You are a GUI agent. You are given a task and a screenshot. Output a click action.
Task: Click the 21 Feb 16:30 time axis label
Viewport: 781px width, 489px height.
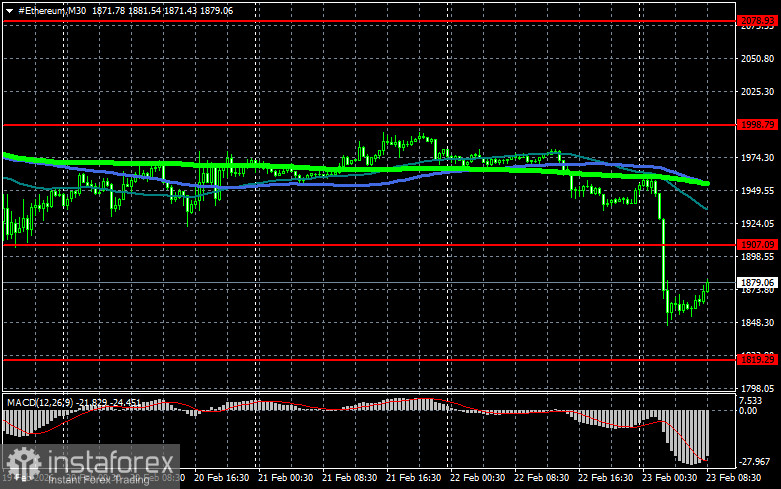pos(415,479)
